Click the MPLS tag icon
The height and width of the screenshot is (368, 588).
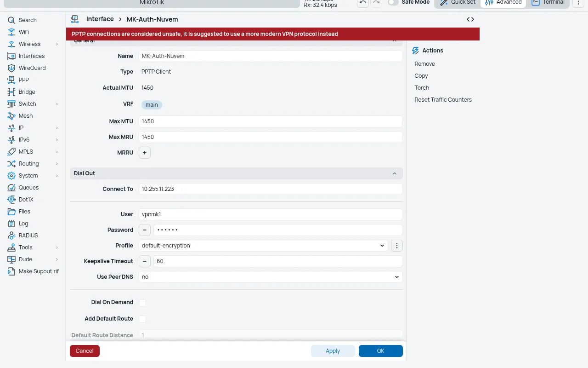click(x=11, y=152)
